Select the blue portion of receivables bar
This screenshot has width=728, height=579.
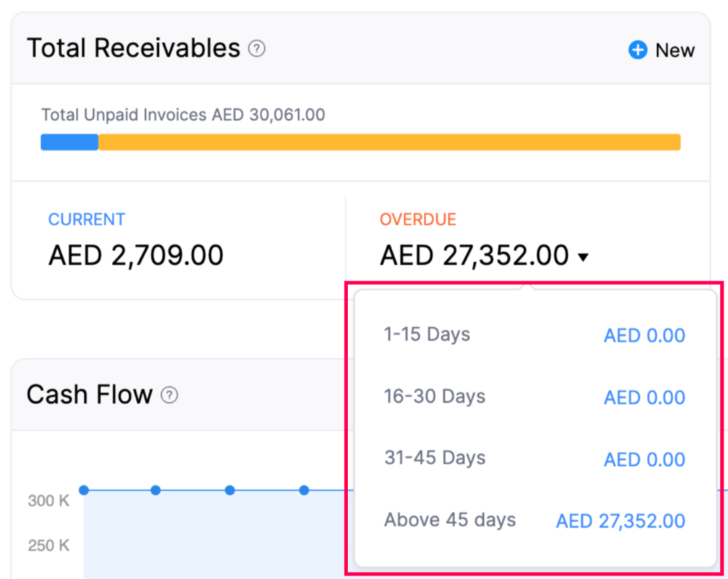69,142
